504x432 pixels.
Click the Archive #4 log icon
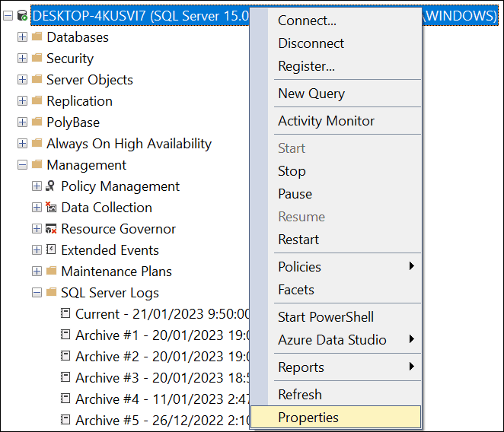(65, 399)
